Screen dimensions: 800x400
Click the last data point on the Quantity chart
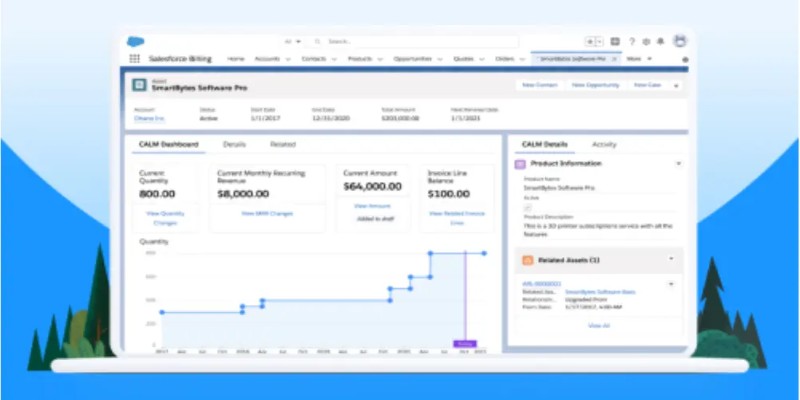pos(484,253)
